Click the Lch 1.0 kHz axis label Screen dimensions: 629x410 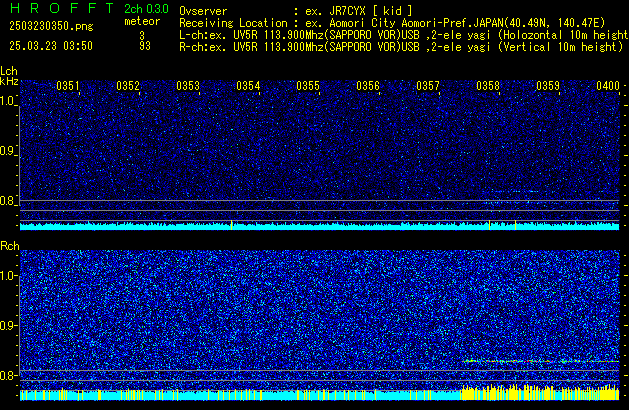8,101
